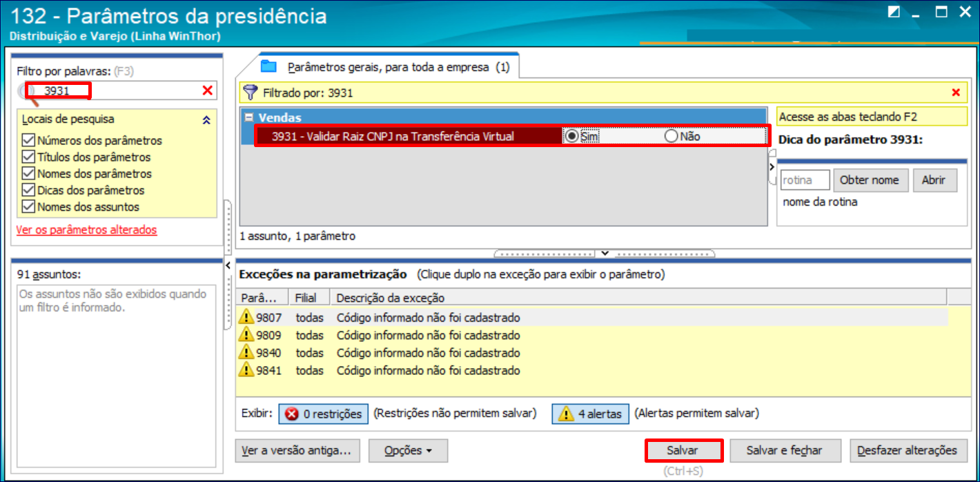
Task: Select exception row 9809 description text
Action: (x=428, y=335)
